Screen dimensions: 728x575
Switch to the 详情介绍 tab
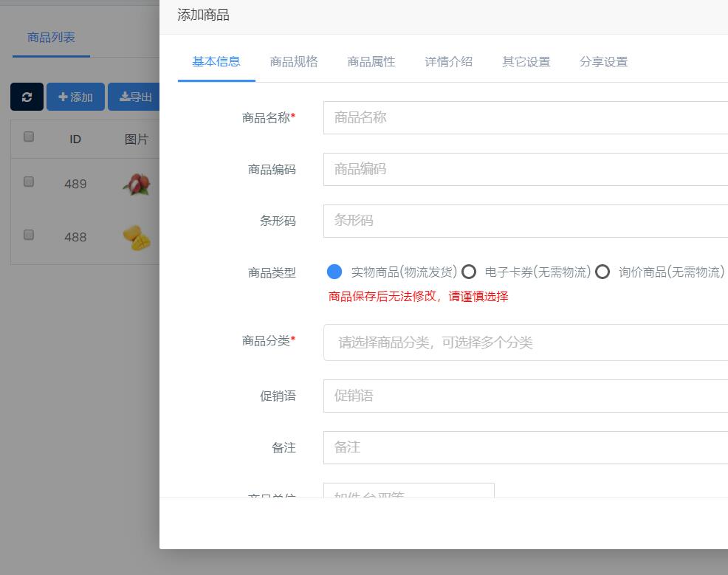click(449, 62)
